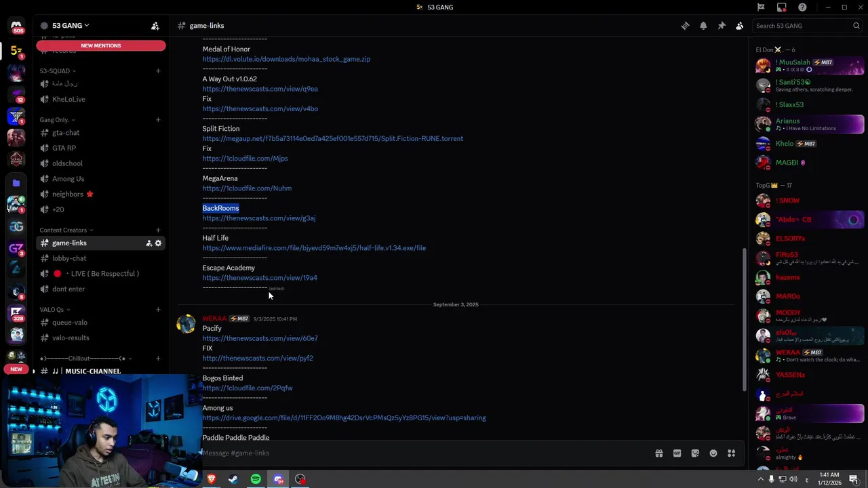Collapse the 53-SQUAD category
This screenshot has height=488, width=868.
pos(58,71)
